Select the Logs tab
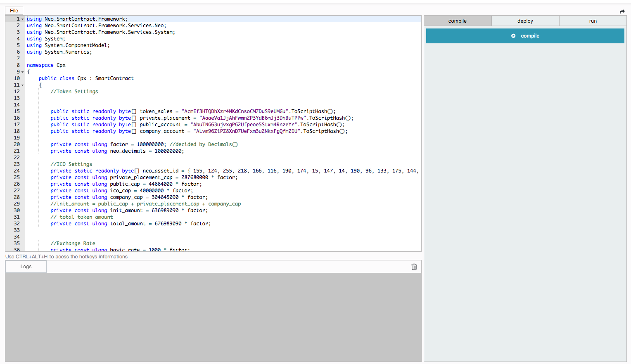Screen dimensions: 631x364 tap(26, 267)
